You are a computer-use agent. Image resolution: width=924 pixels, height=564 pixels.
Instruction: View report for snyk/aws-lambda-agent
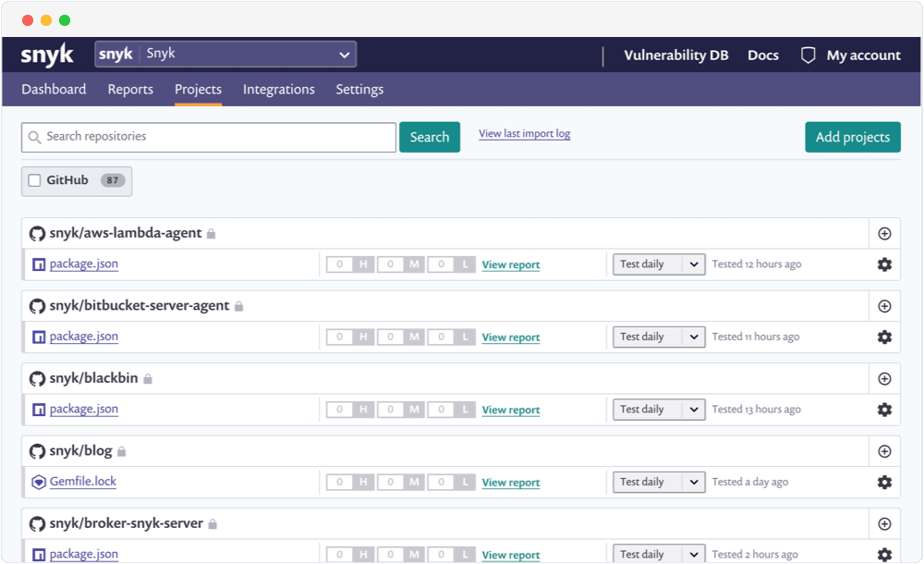511,264
